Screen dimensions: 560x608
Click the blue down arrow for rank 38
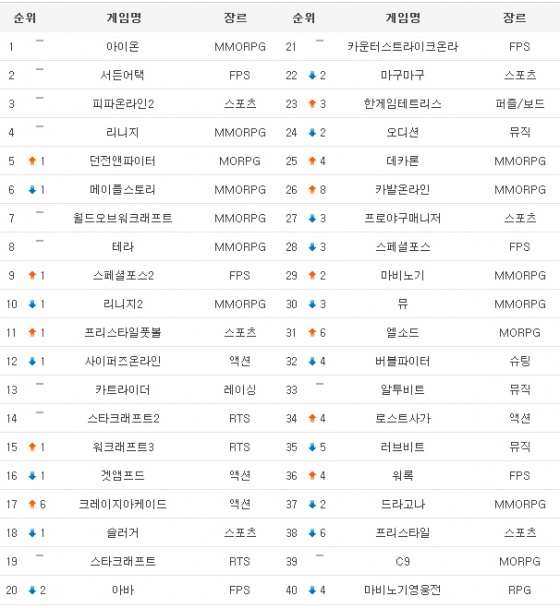tap(312, 533)
